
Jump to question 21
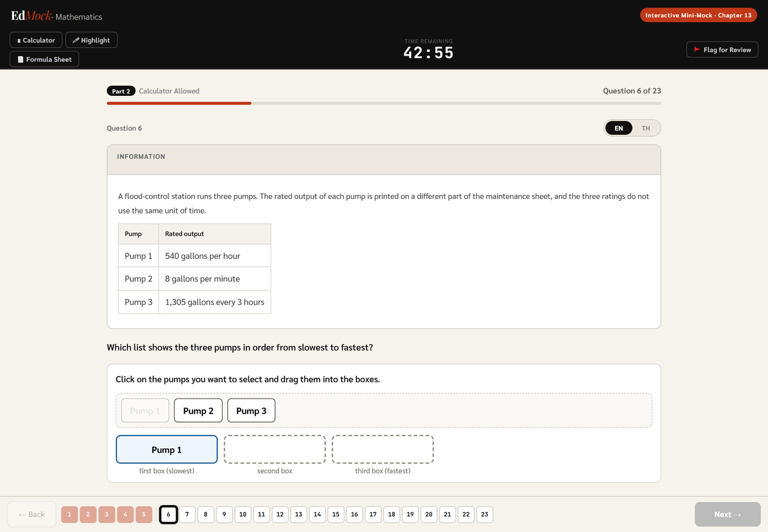447,514
